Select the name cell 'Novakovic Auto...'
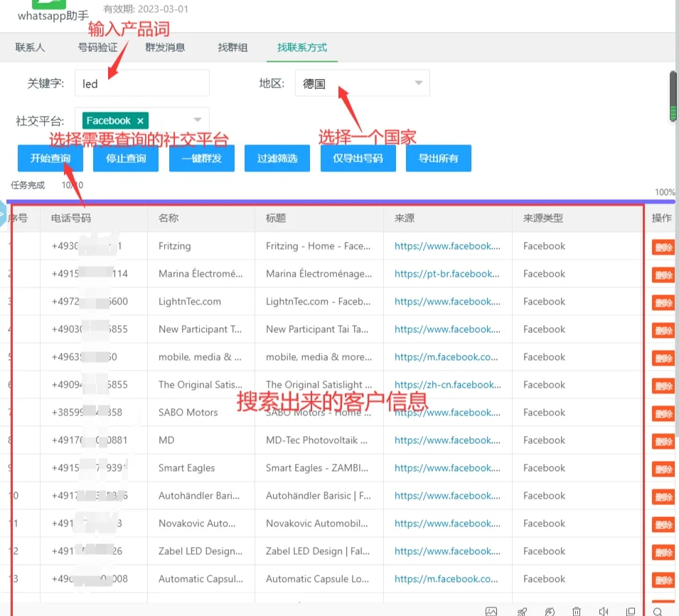 click(x=197, y=524)
